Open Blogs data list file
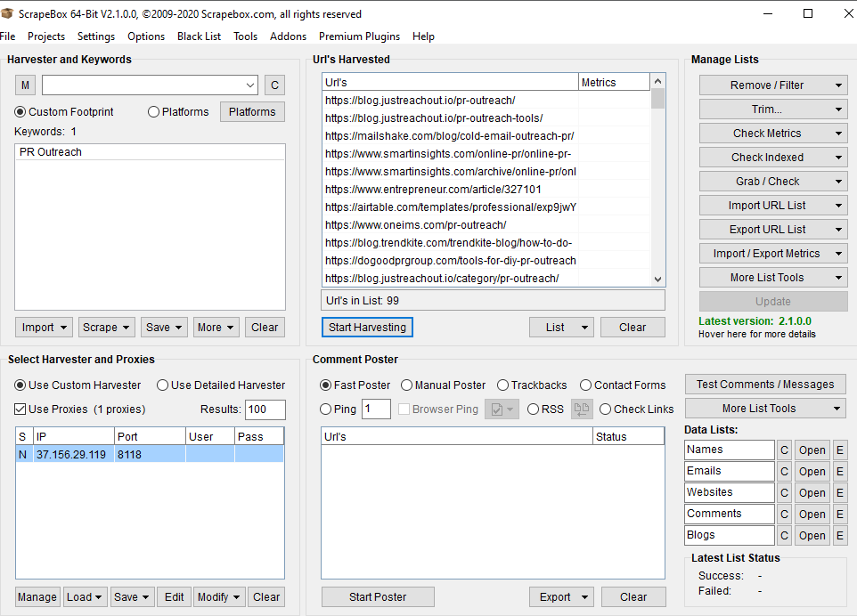Image resolution: width=857 pixels, height=616 pixels. click(x=812, y=535)
